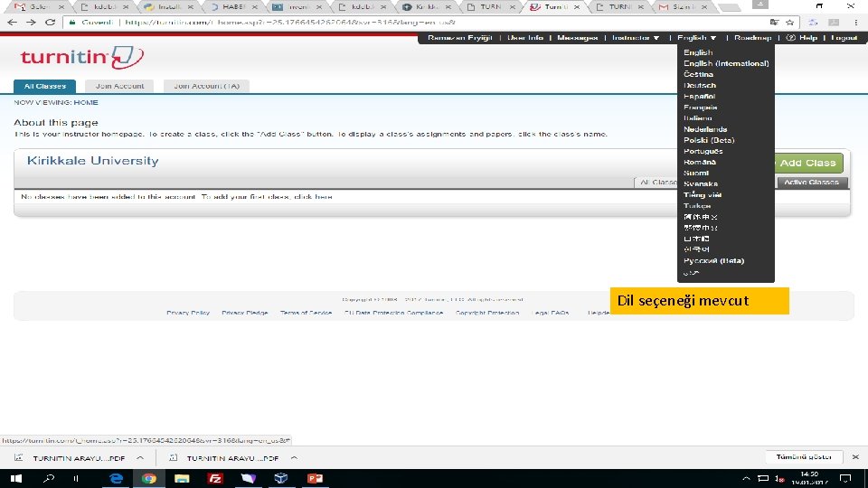The image size is (868, 488).
Task: Close the Gmail Gelen tab
Action: 61,7
